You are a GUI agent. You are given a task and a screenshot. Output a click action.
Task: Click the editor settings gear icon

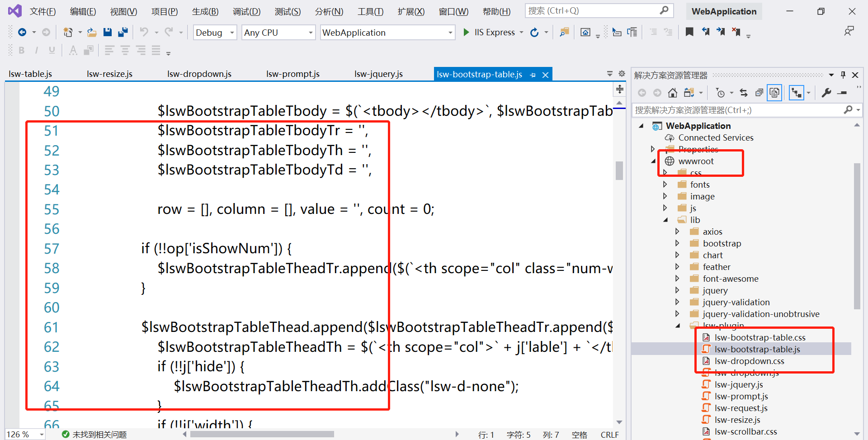click(x=622, y=74)
